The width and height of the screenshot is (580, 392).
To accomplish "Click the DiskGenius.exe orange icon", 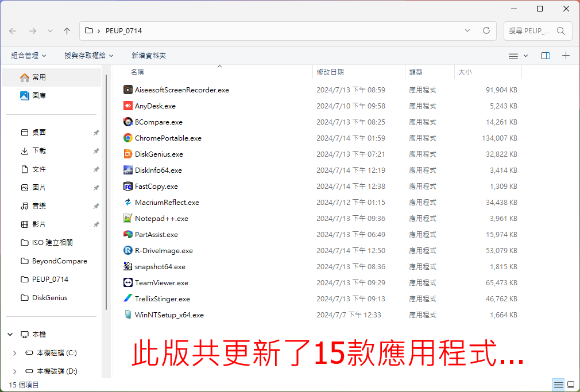I will click(127, 154).
